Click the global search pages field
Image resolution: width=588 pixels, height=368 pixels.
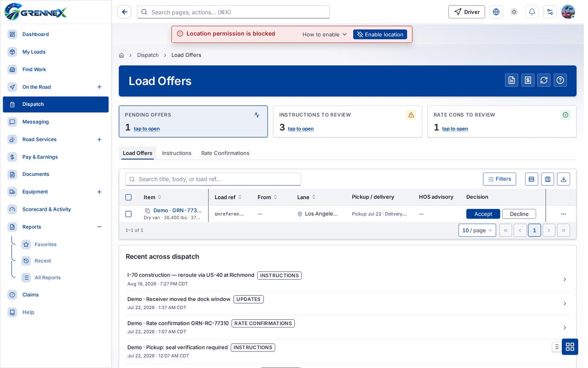click(x=233, y=12)
